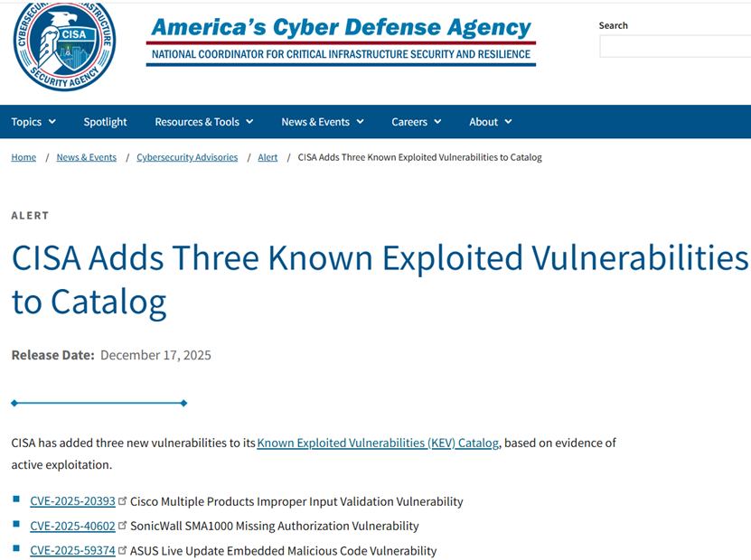This screenshot has height=560, width=751.
Task: Go to Home breadcrumb link
Action: pos(23,157)
